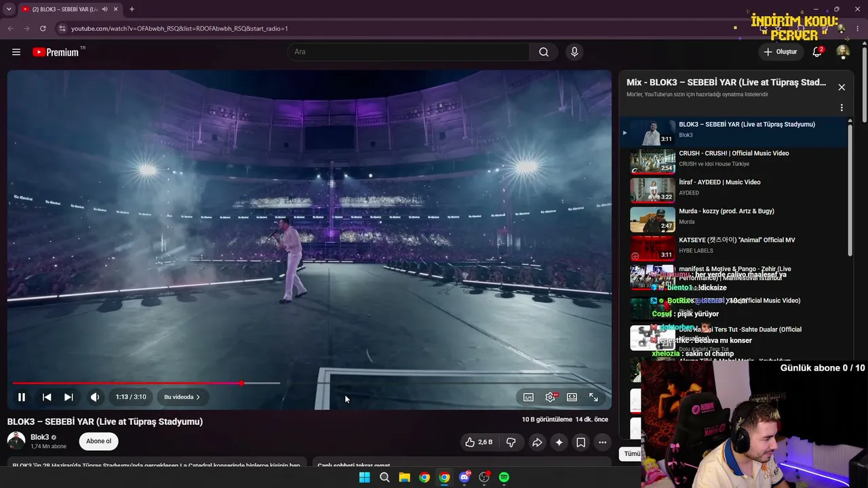Mute the video player volume
The height and width of the screenshot is (488, 868).
[x=95, y=397]
